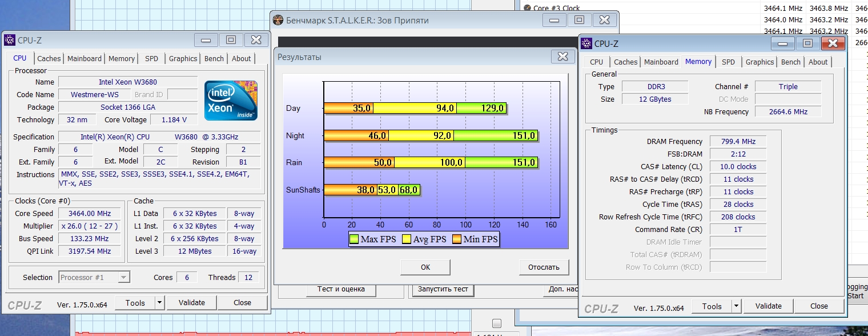
Task: Click the Rain Avg FPS value 100,0
Action: tap(451, 163)
